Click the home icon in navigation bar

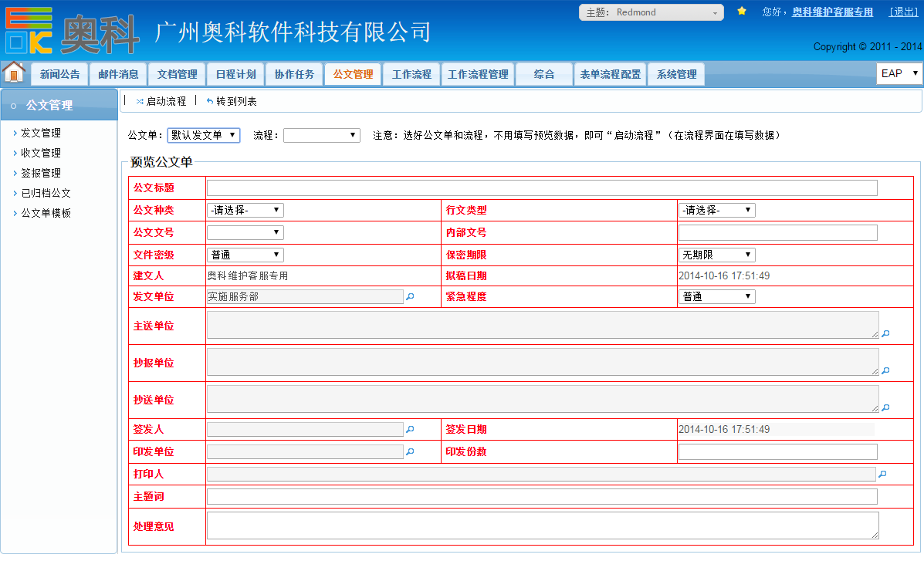[14, 73]
